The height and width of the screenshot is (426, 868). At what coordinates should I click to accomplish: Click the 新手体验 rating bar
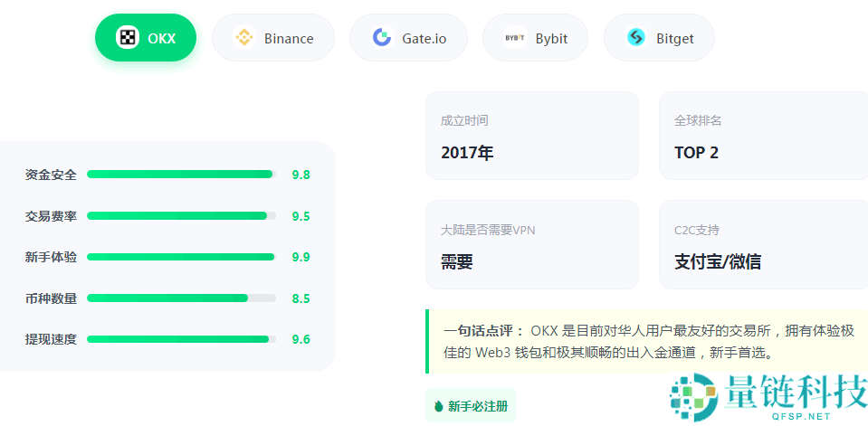[182, 257]
